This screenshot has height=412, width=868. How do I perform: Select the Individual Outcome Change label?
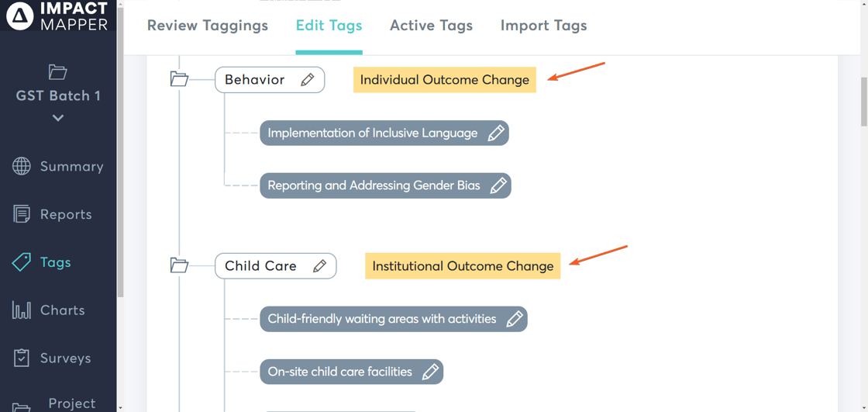click(444, 80)
